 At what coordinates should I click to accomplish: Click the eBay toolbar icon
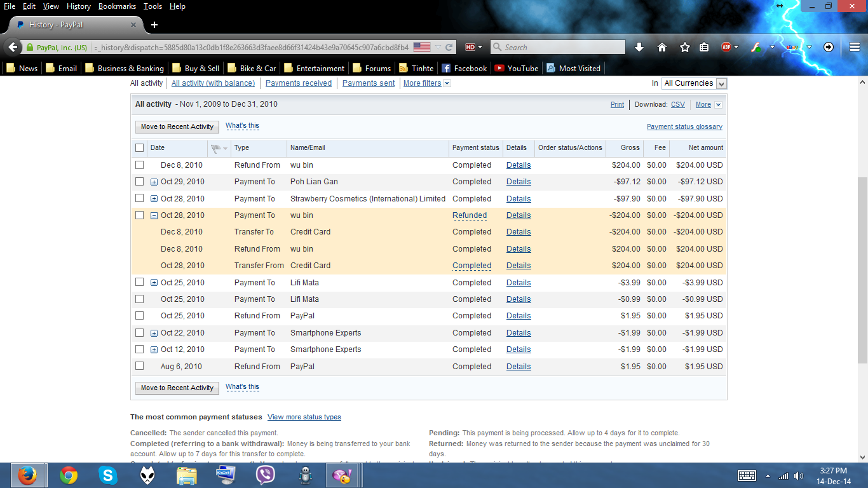coord(792,47)
